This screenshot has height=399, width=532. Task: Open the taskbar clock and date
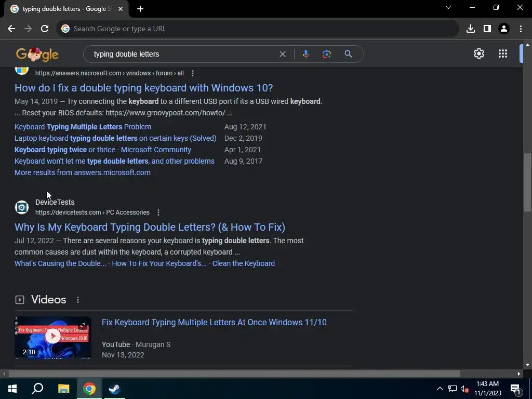487,389
